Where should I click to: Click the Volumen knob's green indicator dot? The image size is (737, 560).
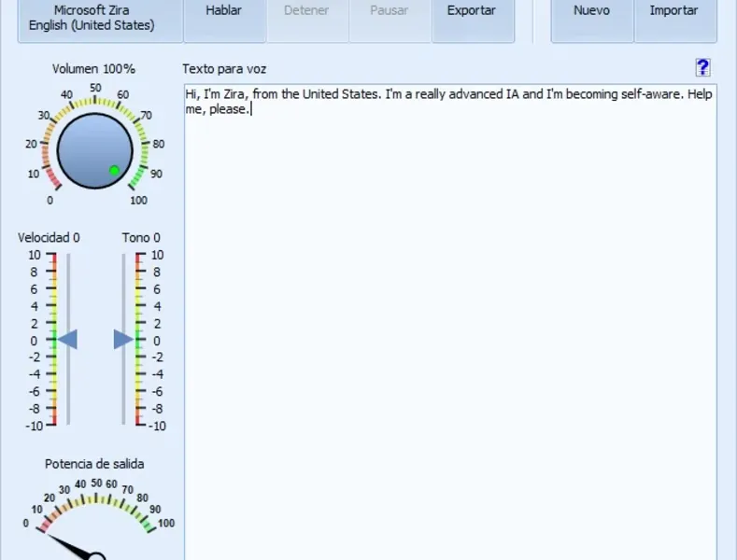pyautogui.click(x=114, y=170)
